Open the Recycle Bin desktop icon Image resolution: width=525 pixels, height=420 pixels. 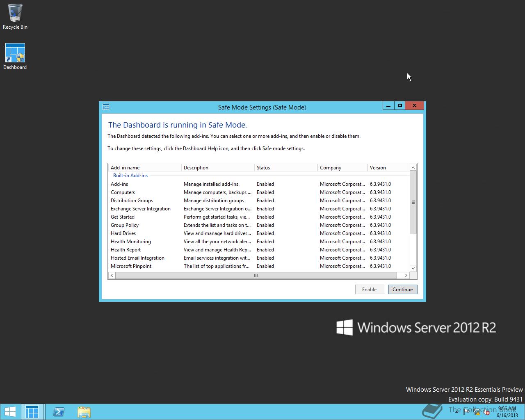(x=15, y=16)
